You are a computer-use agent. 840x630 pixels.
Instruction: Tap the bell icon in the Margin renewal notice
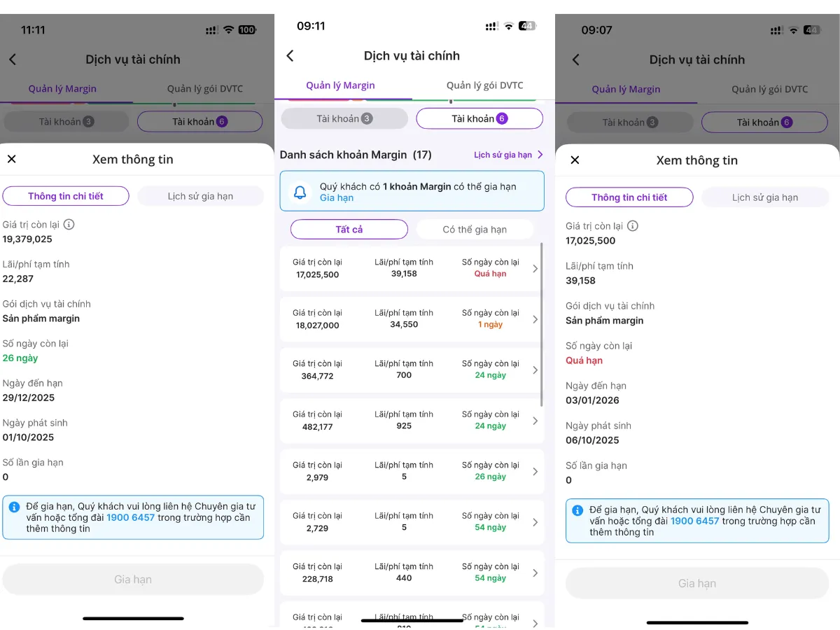(x=300, y=192)
